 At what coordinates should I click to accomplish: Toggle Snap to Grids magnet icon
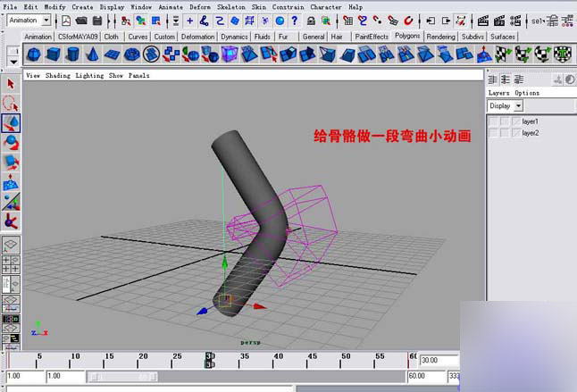347,21
